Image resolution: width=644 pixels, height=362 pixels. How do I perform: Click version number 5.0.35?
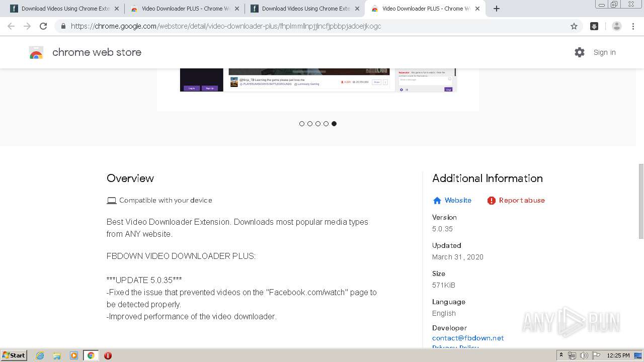(x=442, y=229)
